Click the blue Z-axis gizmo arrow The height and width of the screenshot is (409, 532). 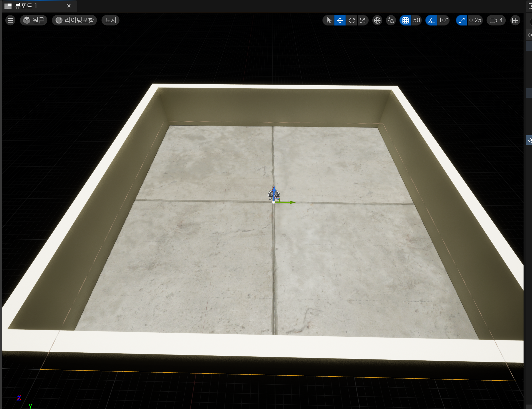coord(274,191)
